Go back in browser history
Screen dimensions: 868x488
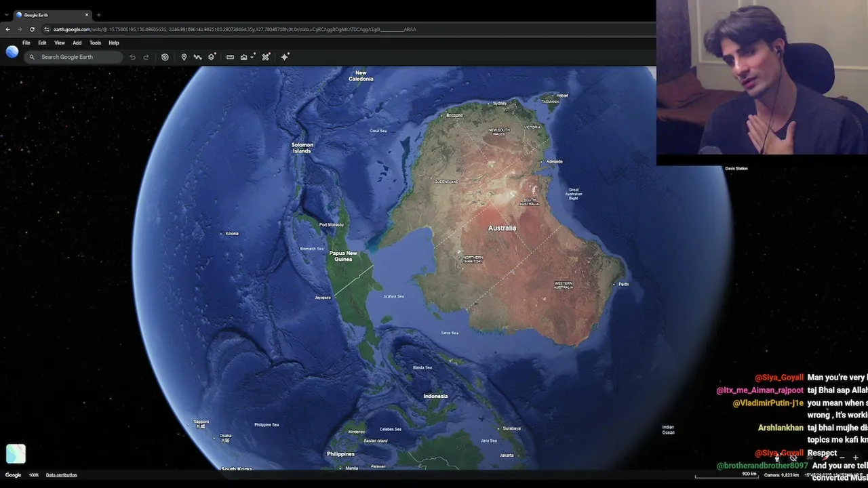tap(7, 29)
